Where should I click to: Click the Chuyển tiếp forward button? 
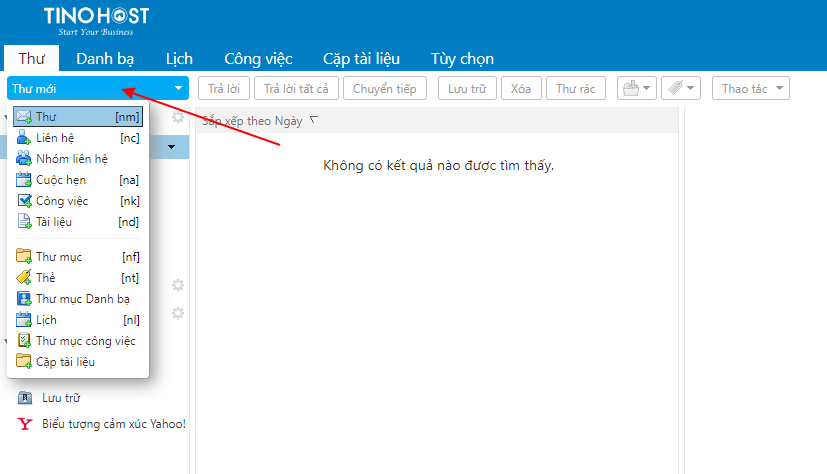tap(384, 89)
